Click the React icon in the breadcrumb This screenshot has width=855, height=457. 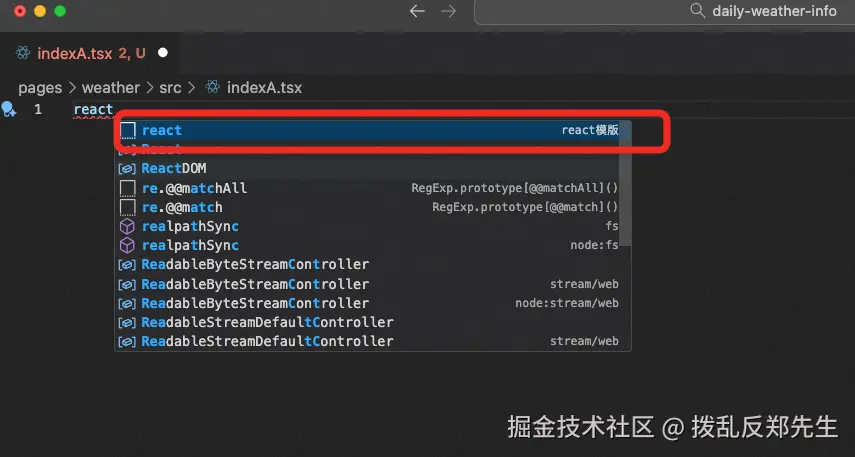[213, 87]
